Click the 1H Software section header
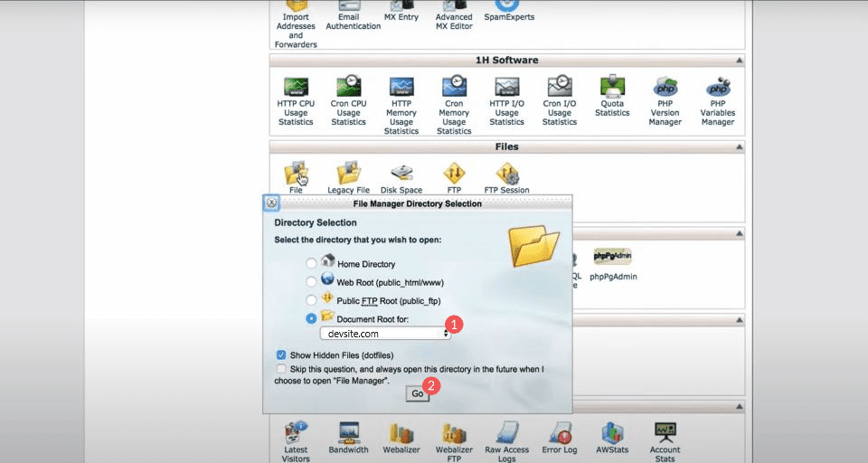This screenshot has width=868, height=463. [506, 61]
